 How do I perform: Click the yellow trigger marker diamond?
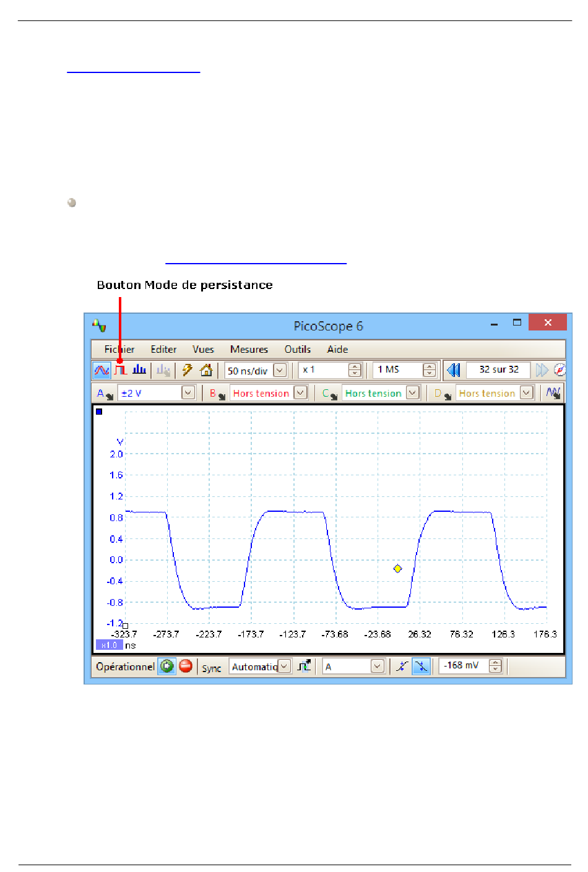click(397, 569)
